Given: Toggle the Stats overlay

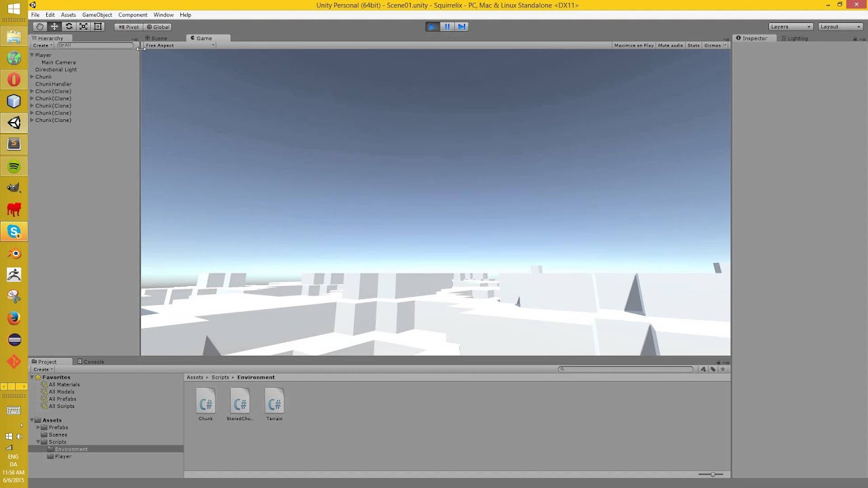Looking at the screenshot, I should [x=693, y=45].
